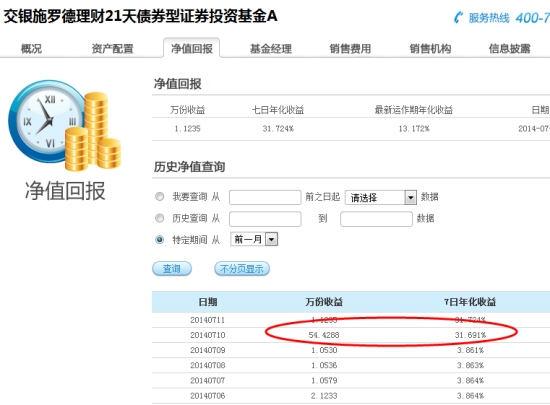
Task: Click the value 54.4288
Action: 324,335
